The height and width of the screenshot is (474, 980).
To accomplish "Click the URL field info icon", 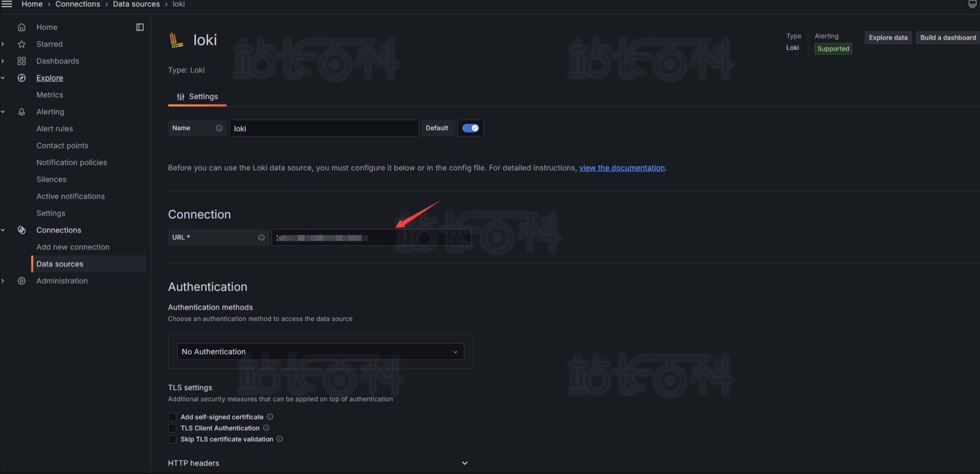I will point(262,237).
